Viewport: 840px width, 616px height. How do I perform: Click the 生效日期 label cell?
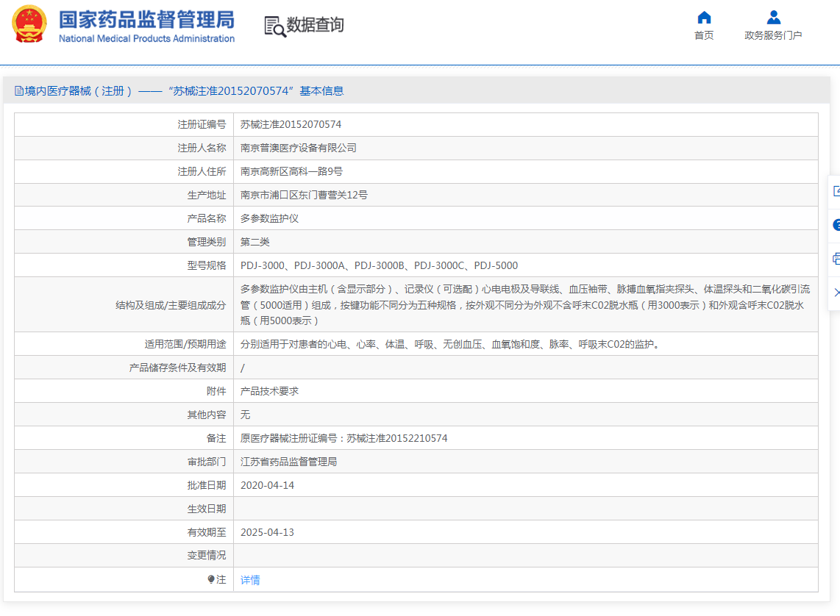coord(124,509)
